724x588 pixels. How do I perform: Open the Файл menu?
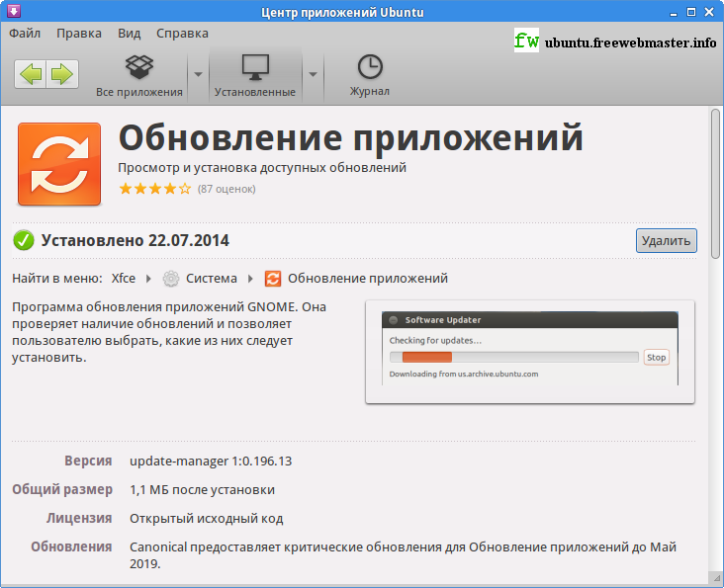(25, 34)
